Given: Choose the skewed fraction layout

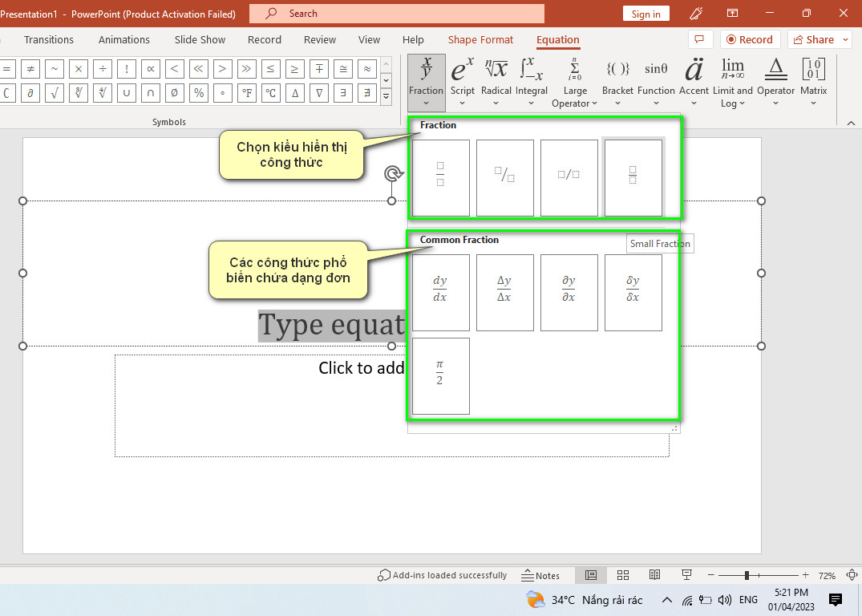Looking at the screenshot, I should [504, 177].
